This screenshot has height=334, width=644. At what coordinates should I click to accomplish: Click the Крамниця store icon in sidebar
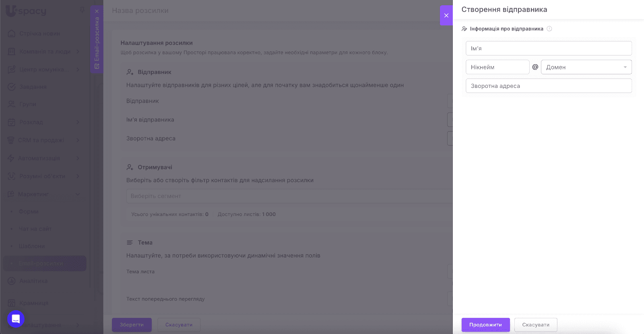point(12,303)
